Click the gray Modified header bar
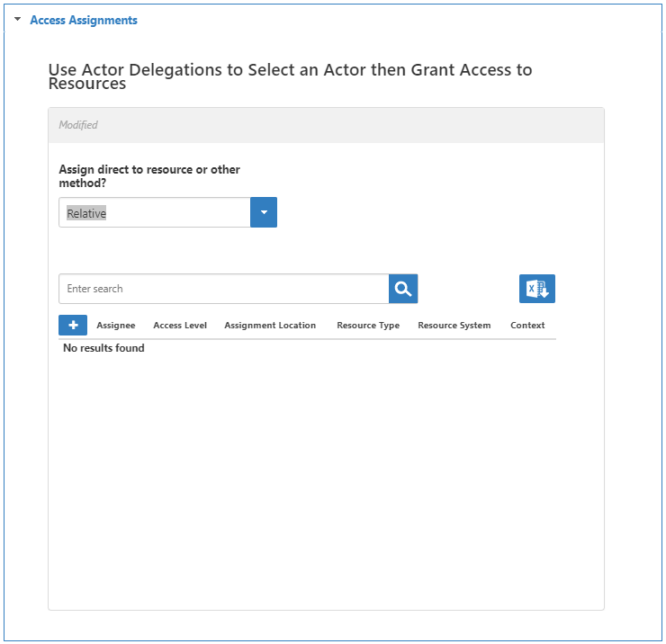Image resolution: width=666 pixels, height=644 pixels. [360, 125]
